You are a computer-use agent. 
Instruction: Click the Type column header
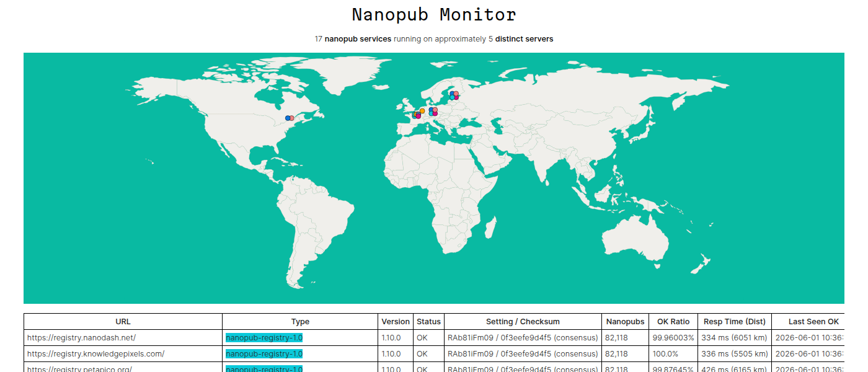pos(300,321)
